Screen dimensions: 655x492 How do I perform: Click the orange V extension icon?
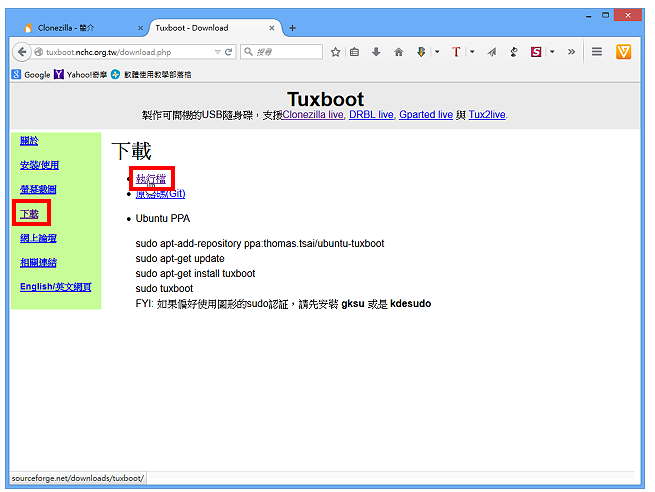623,52
